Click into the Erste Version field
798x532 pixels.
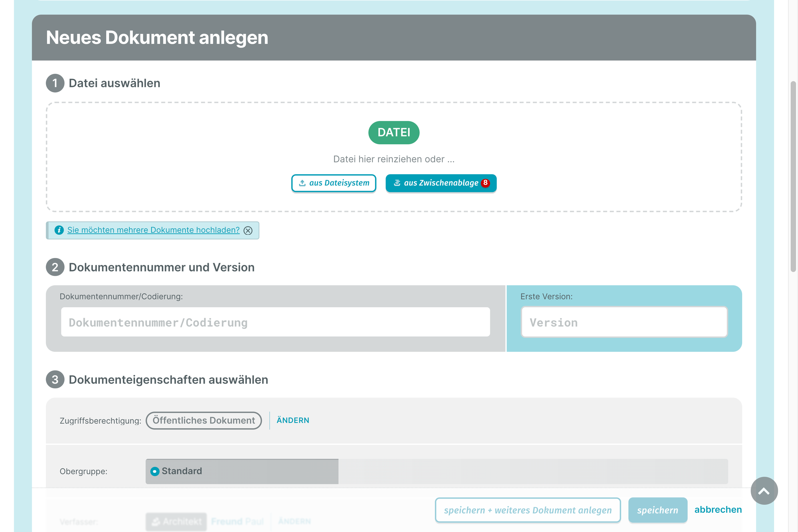624,322
